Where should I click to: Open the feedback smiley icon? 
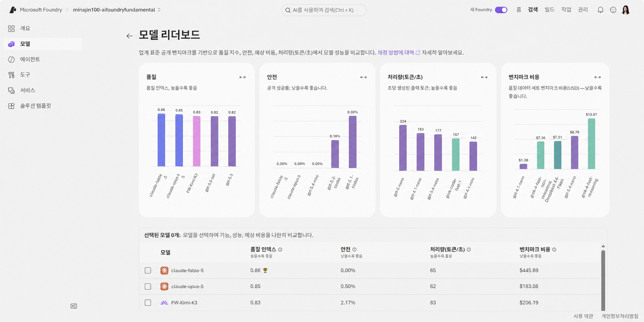[x=613, y=10]
